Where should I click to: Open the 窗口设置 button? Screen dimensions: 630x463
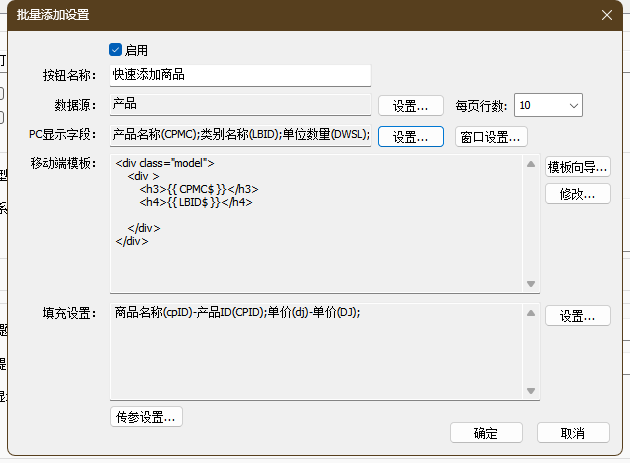click(491, 136)
